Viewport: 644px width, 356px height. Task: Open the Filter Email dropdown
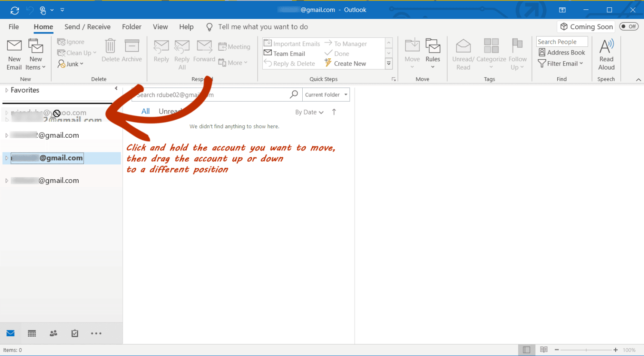tap(560, 63)
